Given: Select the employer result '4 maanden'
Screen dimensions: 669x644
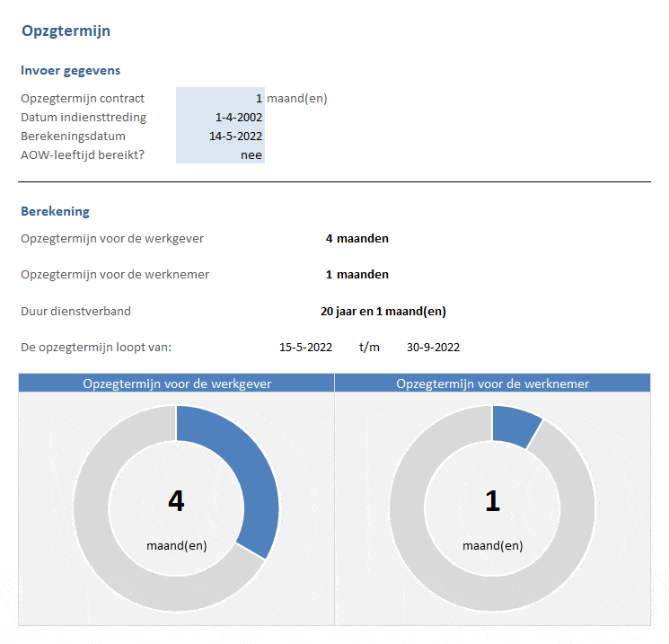Looking at the screenshot, I should click(357, 239).
